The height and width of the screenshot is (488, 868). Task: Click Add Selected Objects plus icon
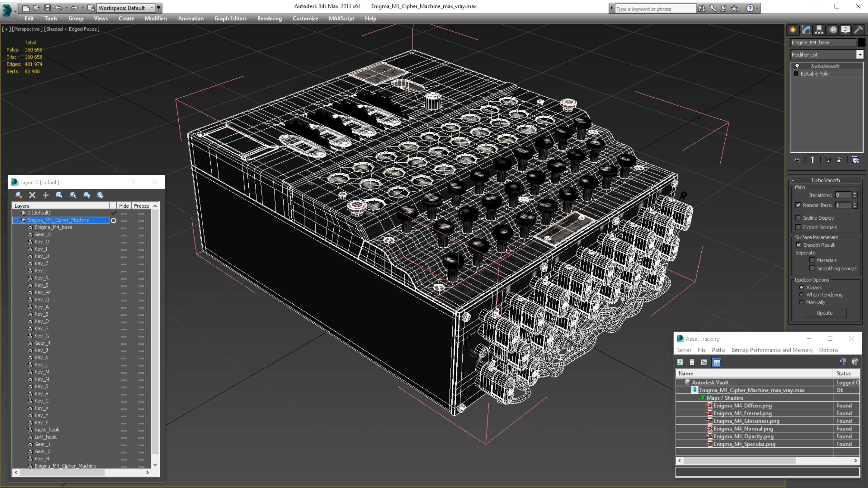46,195
